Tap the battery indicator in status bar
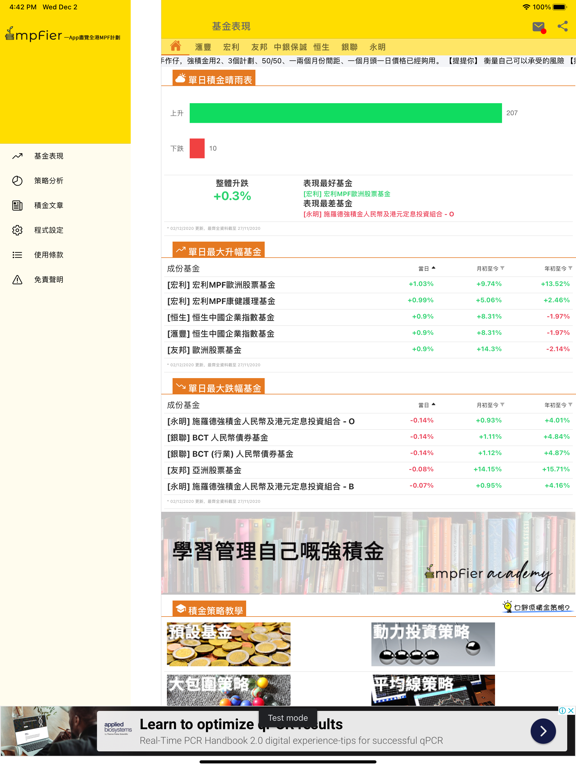The height and width of the screenshot is (768, 576). [560, 7]
